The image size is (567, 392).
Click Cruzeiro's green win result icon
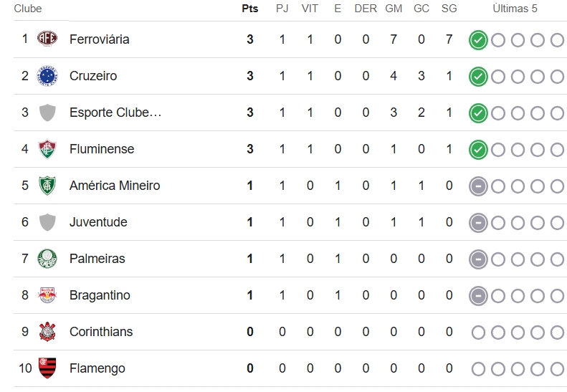(x=478, y=77)
